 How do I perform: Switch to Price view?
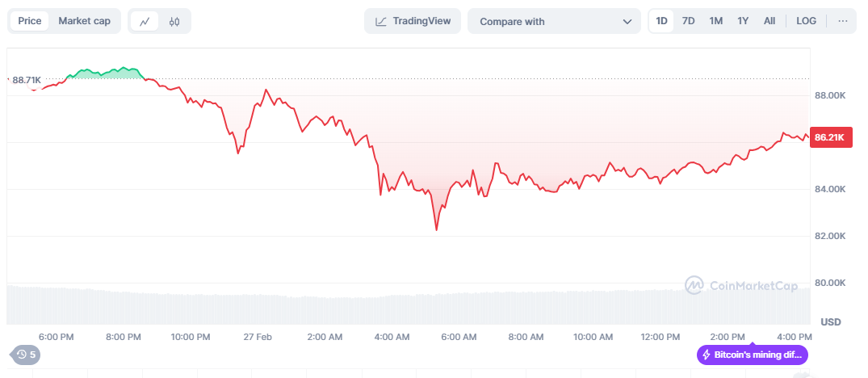tap(30, 21)
